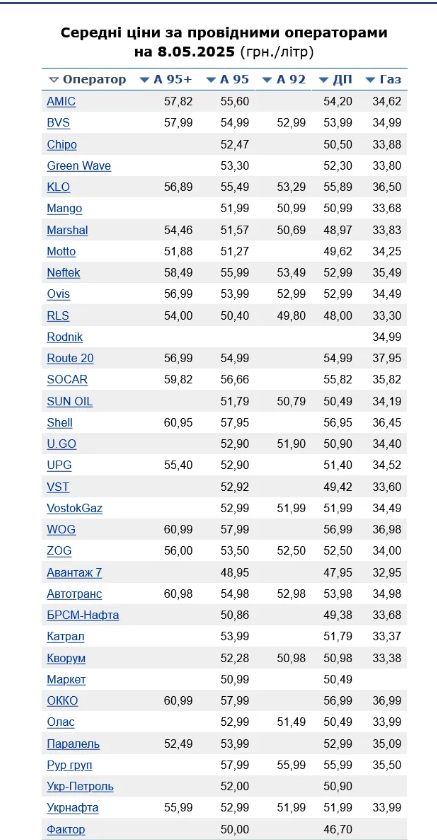
Task: Sort by ДП diesel column arrow
Action: point(323,80)
